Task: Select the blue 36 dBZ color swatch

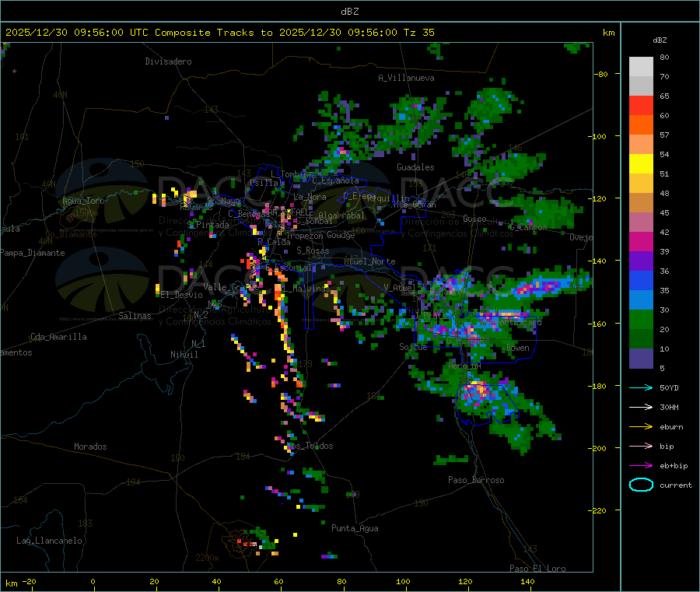Action: (x=641, y=280)
